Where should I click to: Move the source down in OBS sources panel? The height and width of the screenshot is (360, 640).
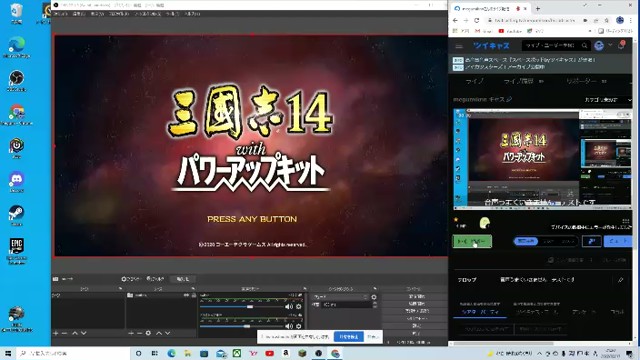pyautogui.click(x=167, y=333)
